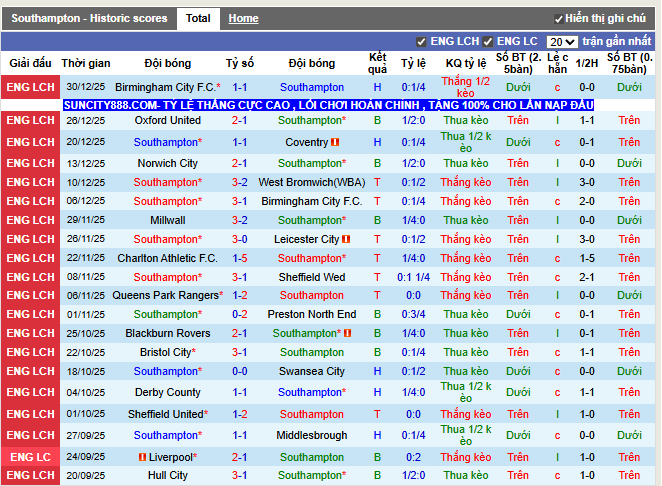Image resolution: width=662 pixels, height=486 pixels.
Task: Open the Home tab
Action: (x=243, y=18)
